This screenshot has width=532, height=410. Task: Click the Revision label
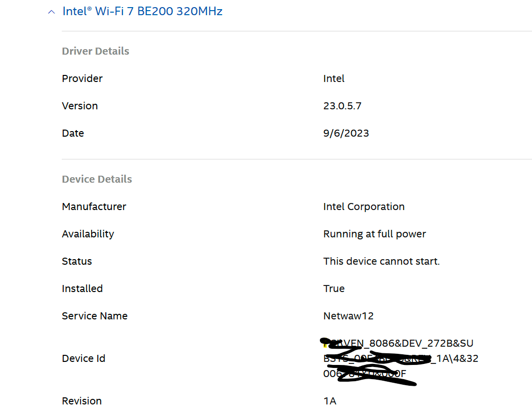click(81, 400)
